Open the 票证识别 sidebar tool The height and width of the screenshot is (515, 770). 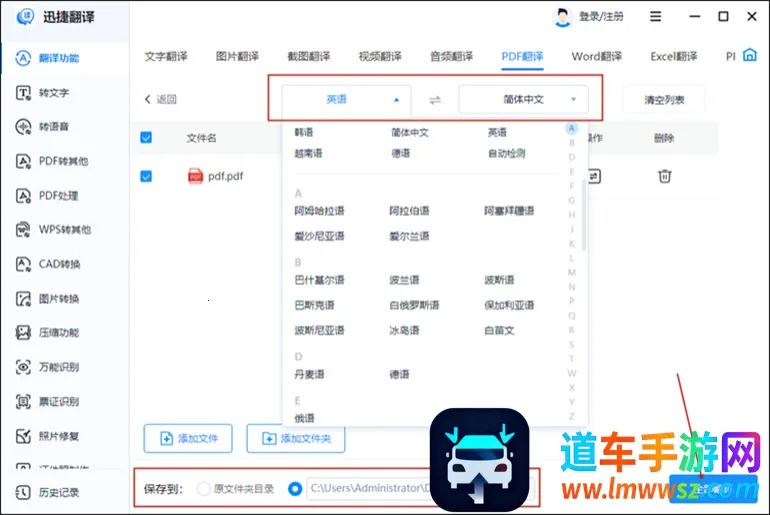pos(47,402)
